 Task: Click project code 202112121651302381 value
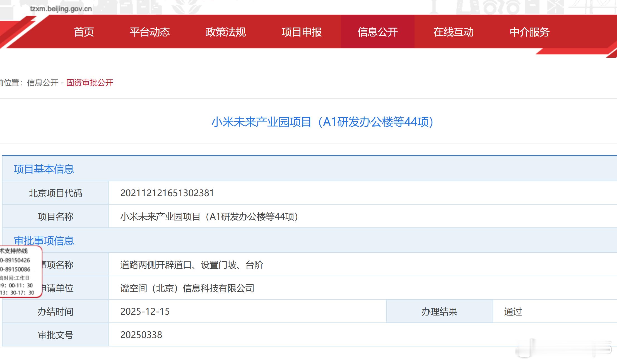click(x=167, y=193)
